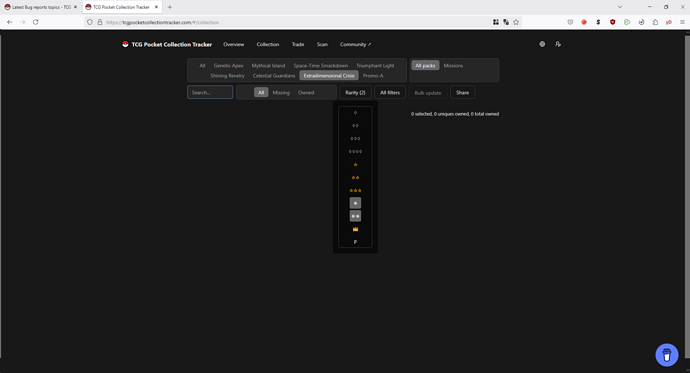The height and width of the screenshot is (373, 690).
Task: Click the padlock site security icon
Action: point(99,22)
